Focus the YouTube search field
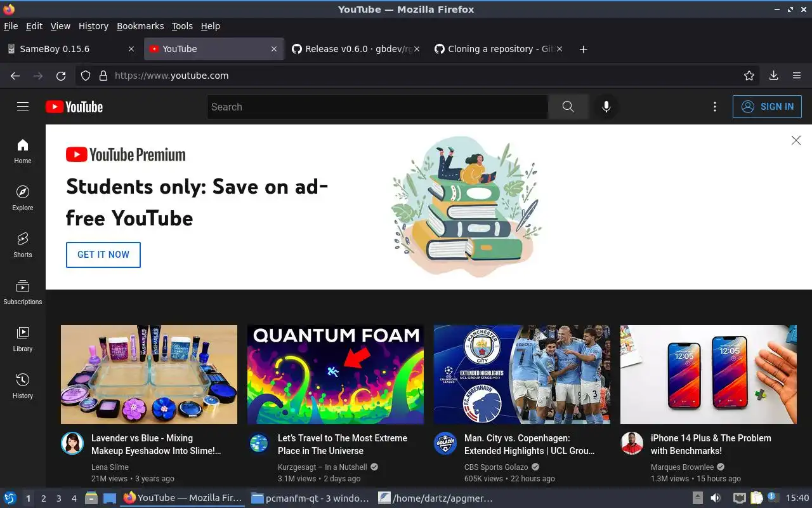This screenshot has height=508, width=812. [x=377, y=107]
